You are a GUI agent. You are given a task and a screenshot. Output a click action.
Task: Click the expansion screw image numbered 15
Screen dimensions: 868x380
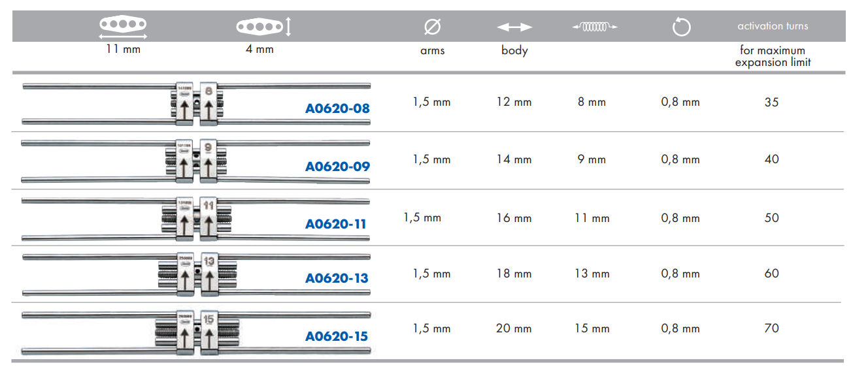click(x=196, y=332)
